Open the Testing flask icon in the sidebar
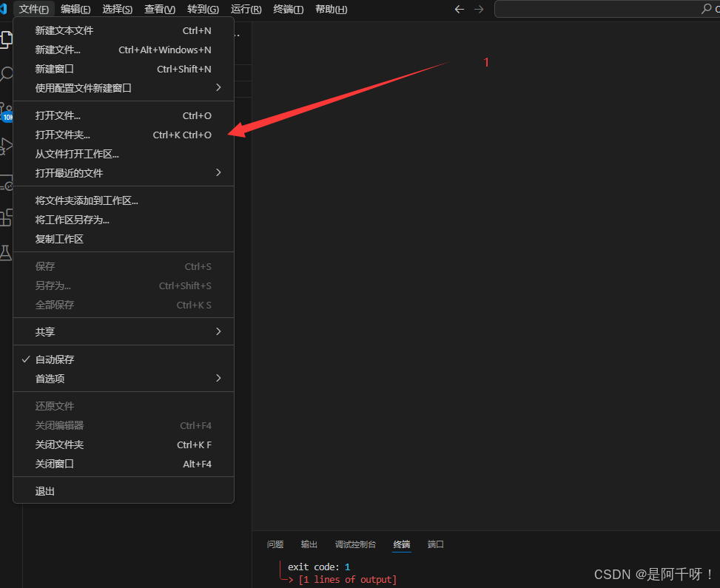Viewport: 720px width, 588px height. coord(6,254)
